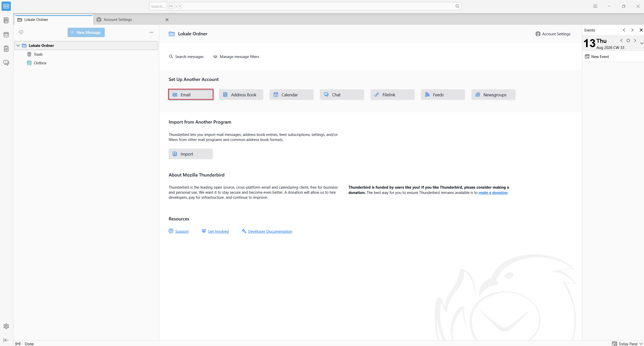Open Manage message filters
644x346 pixels.
pos(236,56)
